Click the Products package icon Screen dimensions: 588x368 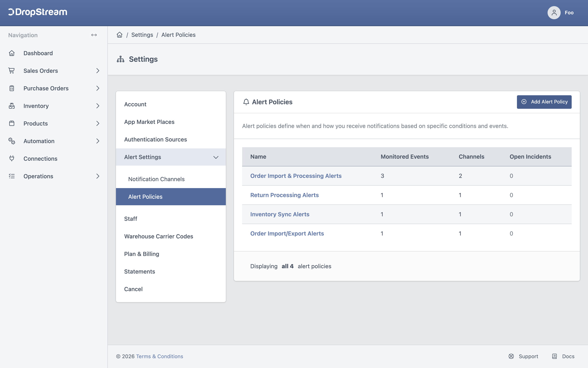pos(12,123)
